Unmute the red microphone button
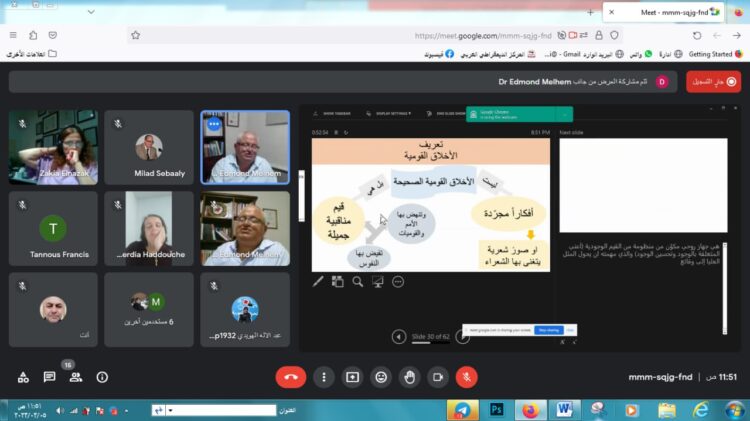The height and width of the screenshot is (421, 750). coord(466,377)
